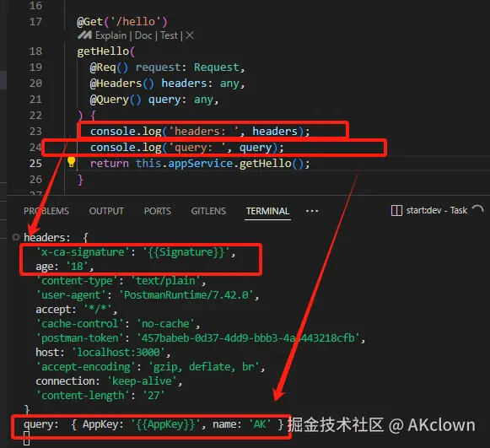The height and width of the screenshot is (448, 490).
Task: Click the @Get('/hello') decorator text
Action: click(x=122, y=22)
